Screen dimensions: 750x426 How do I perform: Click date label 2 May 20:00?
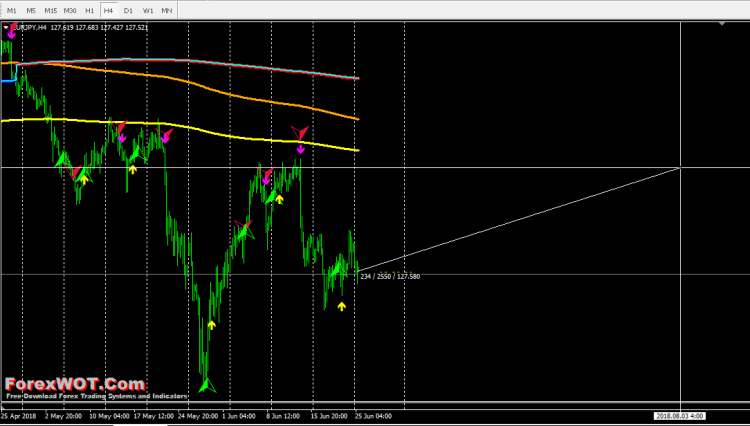click(63, 416)
